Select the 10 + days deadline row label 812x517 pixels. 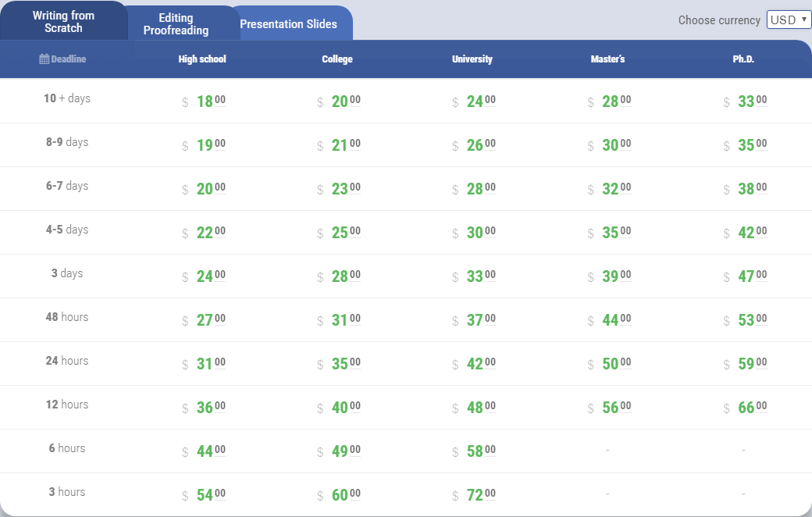[x=67, y=98]
